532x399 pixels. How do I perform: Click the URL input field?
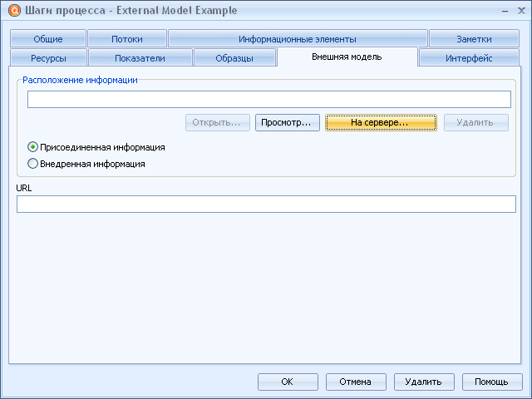[266, 204]
